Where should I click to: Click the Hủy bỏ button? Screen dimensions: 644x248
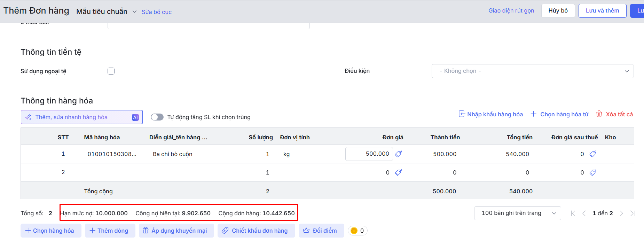[558, 10]
